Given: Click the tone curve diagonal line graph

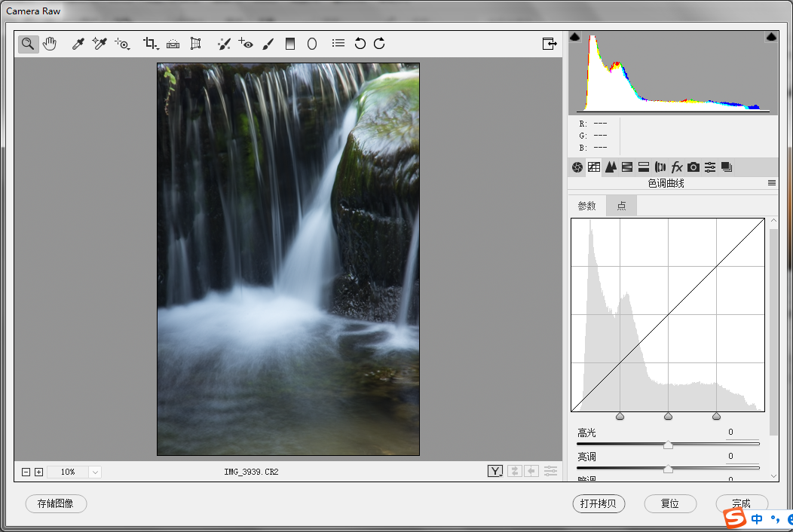Looking at the screenshot, I should tap(668, 314).
